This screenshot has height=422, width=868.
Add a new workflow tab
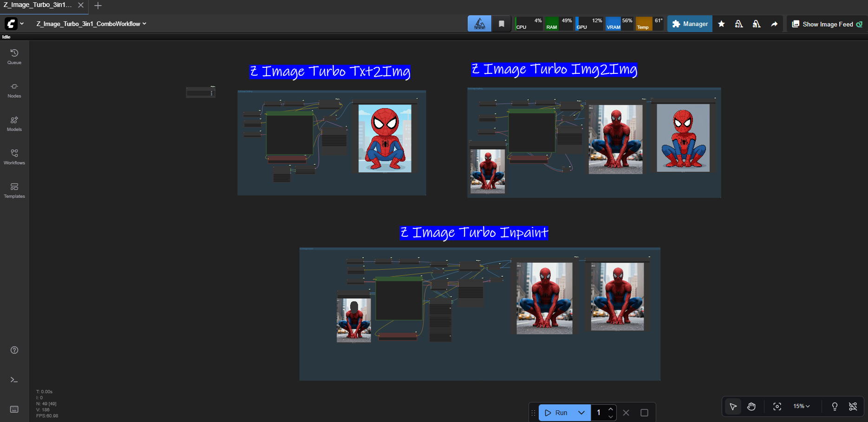pyautogui.click(x=98, y=6)
